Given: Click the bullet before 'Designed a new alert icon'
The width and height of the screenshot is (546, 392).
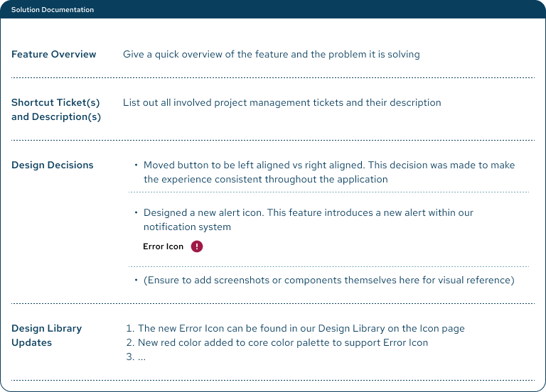Looking at the screenshot, I should click(136, 213).
